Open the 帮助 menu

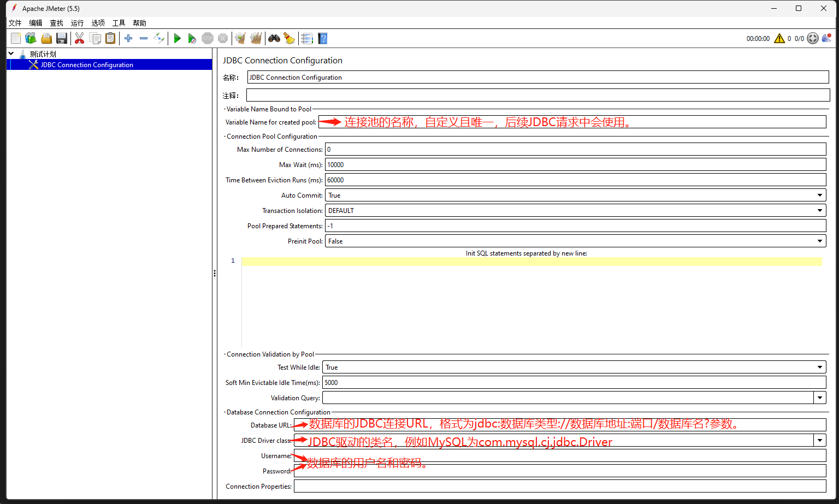tap(140, 23)
